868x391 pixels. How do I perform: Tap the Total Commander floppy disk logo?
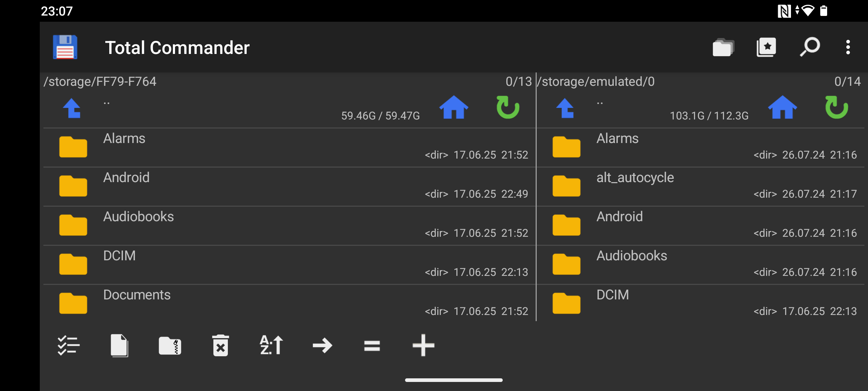point(65,47)
